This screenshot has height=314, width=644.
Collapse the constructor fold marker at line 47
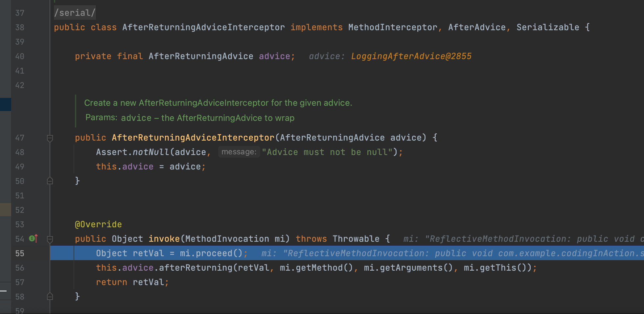coord(50,138)
